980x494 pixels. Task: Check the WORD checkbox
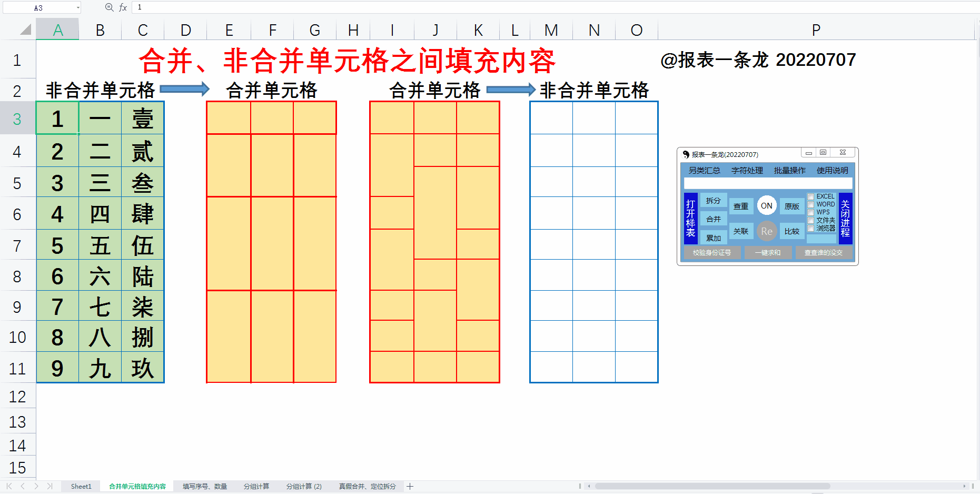click(811, 204)
